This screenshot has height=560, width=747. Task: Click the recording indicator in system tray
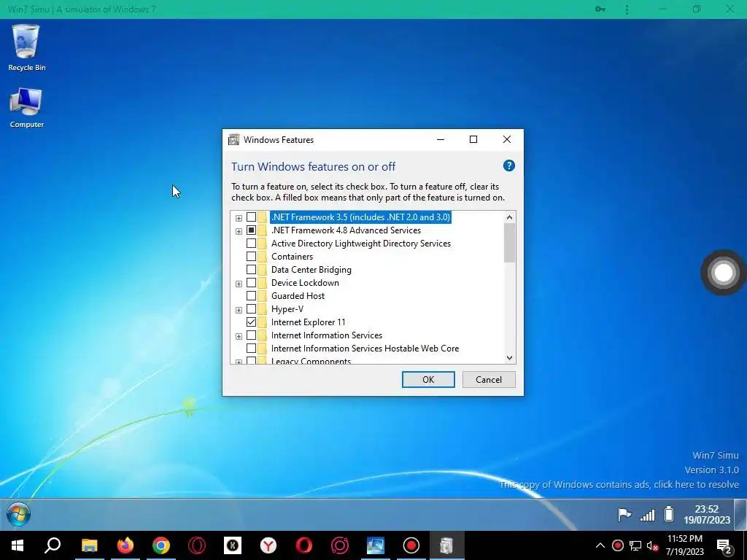[617, 545]
